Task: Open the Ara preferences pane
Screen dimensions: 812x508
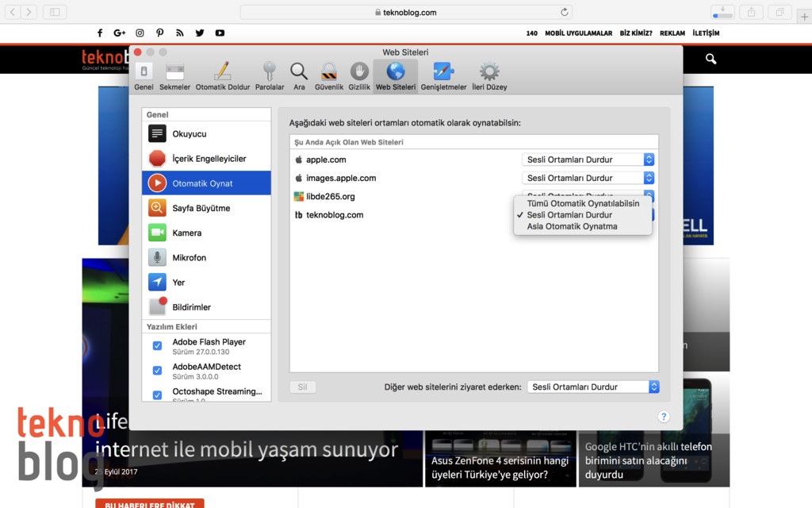Action: coord(299,77)
